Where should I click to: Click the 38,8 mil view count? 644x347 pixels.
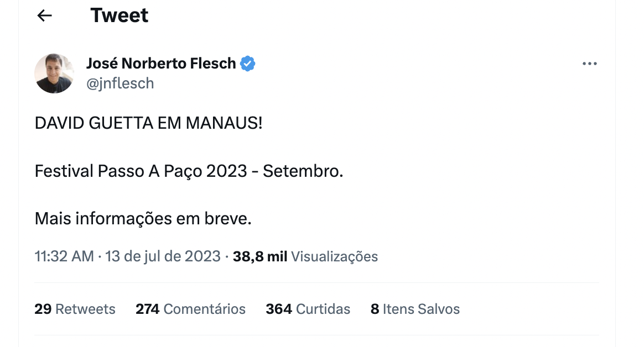(x=260, y=257)
